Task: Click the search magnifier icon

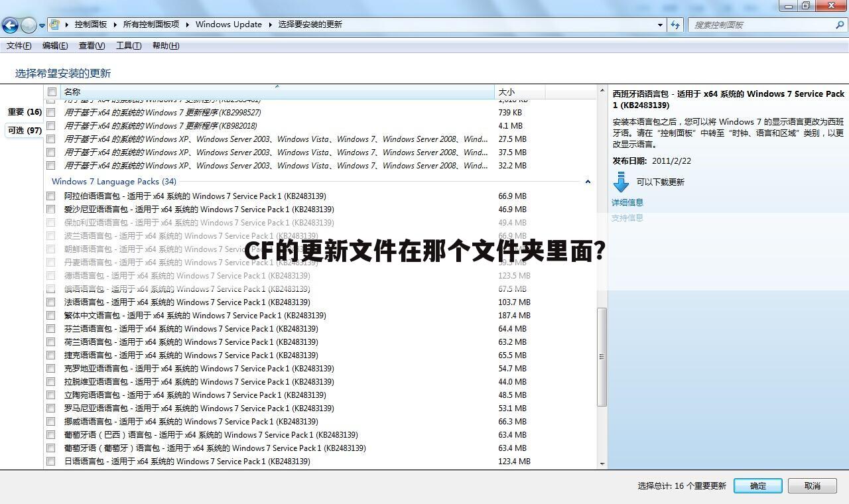Action: point(840,25)
